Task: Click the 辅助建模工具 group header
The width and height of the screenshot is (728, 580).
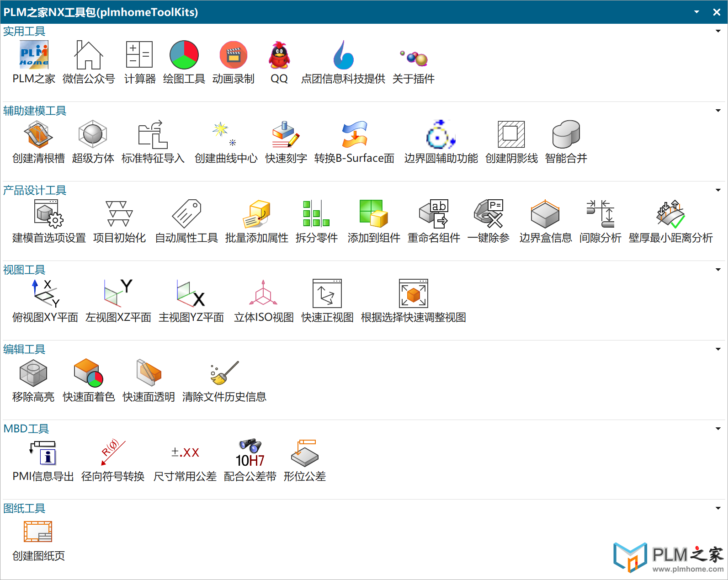Action: click(35, 111)
